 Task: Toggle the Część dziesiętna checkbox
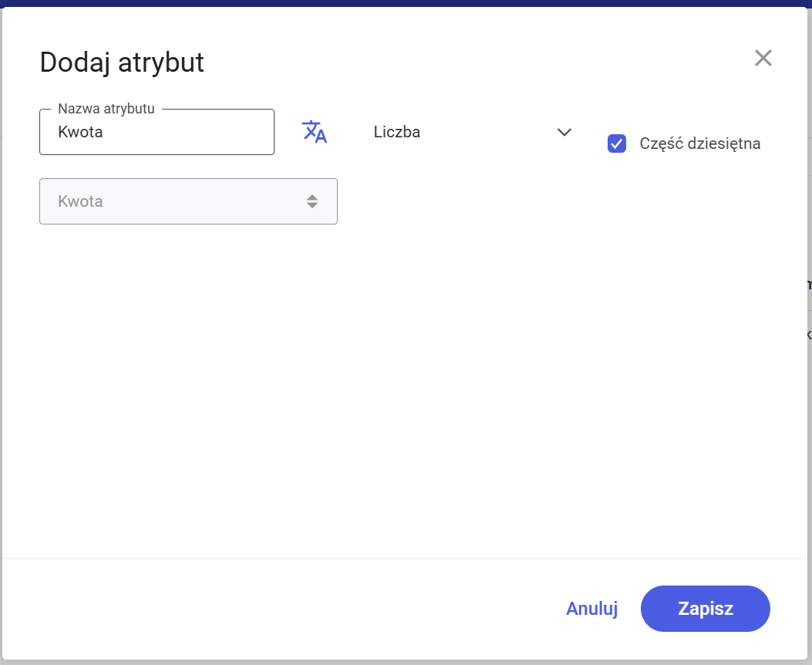[x=616, y=143]
